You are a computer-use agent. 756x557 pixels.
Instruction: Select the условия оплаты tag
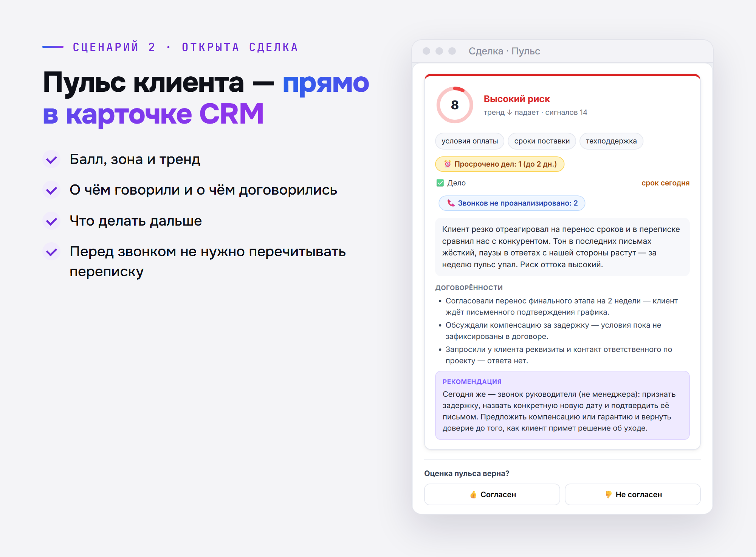coord(469,141)
